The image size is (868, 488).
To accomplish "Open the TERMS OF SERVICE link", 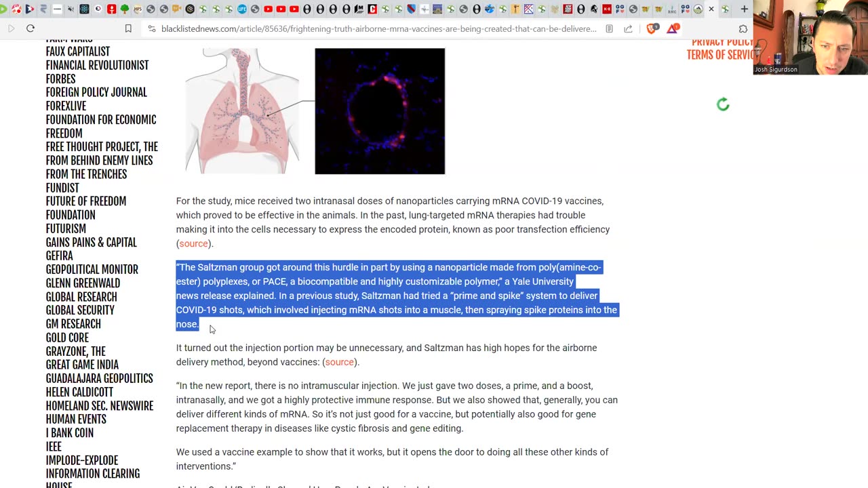I will [x=720, y=55].
